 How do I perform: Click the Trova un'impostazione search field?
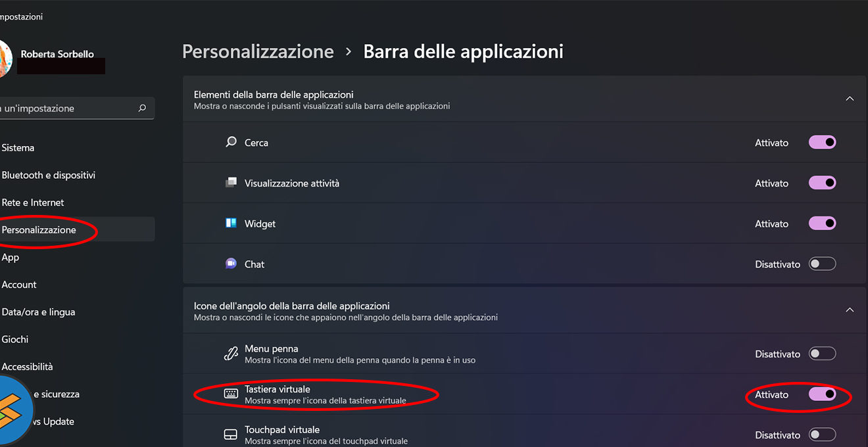tap(66, 108)
